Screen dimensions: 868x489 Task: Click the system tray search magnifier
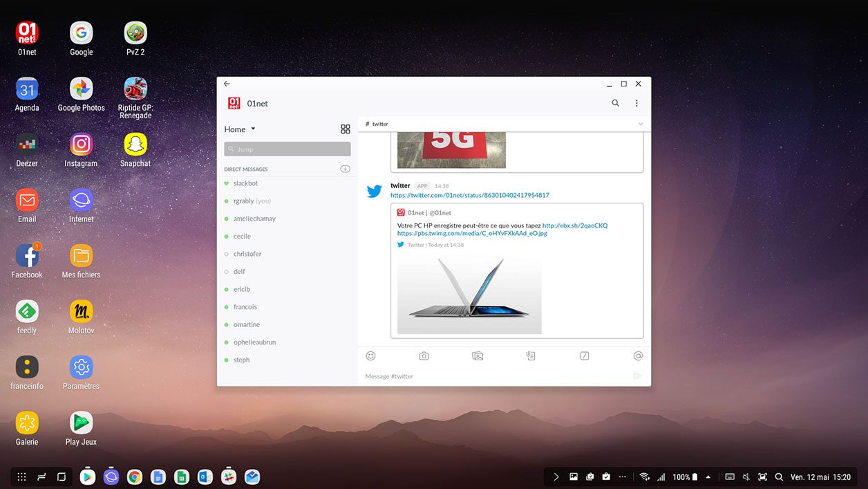(779, 477)
